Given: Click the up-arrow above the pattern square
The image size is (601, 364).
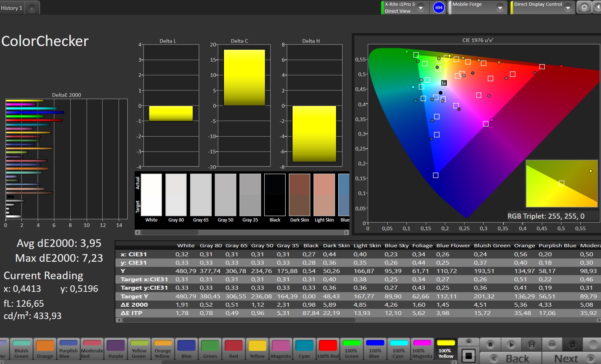Looking at the screenshot, I should [469, 341].
